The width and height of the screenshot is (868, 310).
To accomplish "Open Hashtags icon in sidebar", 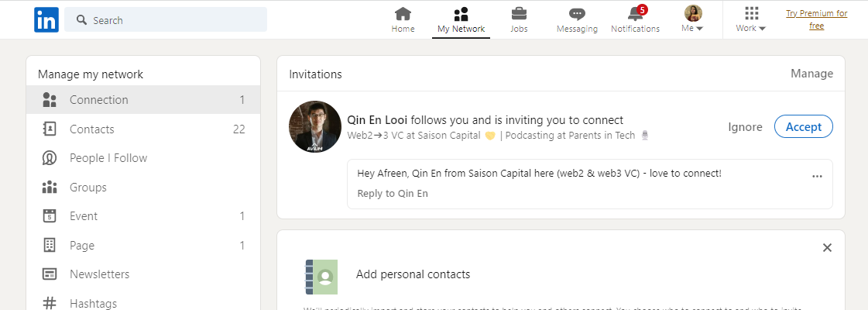I will coord(50,304).
